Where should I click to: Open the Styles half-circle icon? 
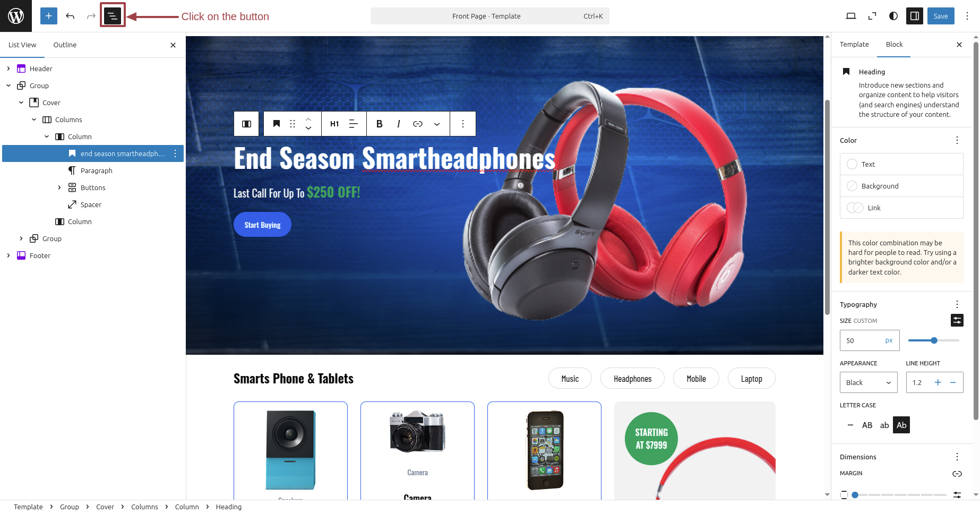[x=893, y=16]
